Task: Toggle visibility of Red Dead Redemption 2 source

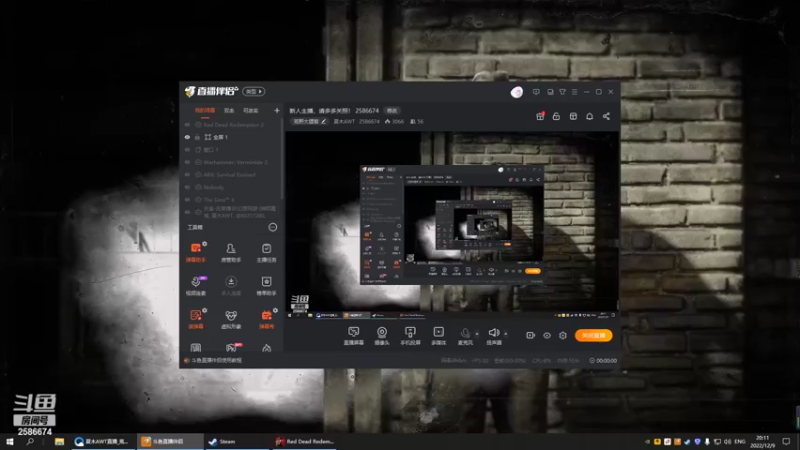Action: [187, 124]
